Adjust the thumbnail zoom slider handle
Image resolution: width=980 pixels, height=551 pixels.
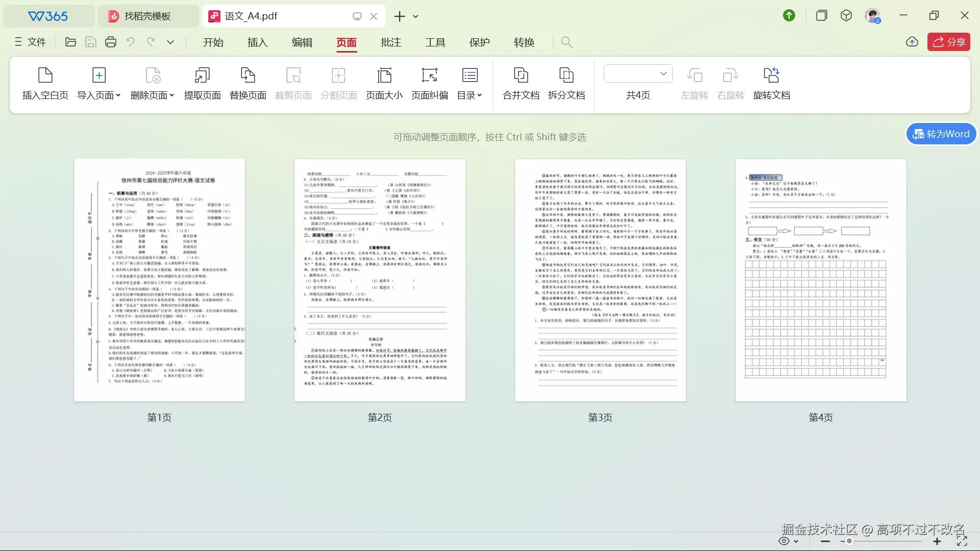849,541
